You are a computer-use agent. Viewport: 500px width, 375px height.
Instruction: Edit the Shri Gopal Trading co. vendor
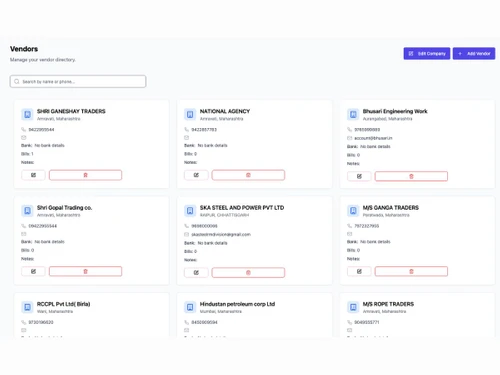pos(33,271)
